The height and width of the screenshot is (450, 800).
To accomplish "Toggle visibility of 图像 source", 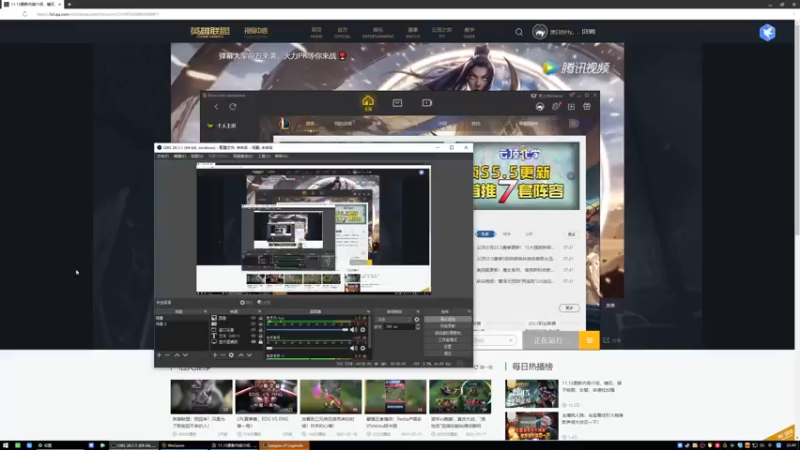I will [253, 318].
